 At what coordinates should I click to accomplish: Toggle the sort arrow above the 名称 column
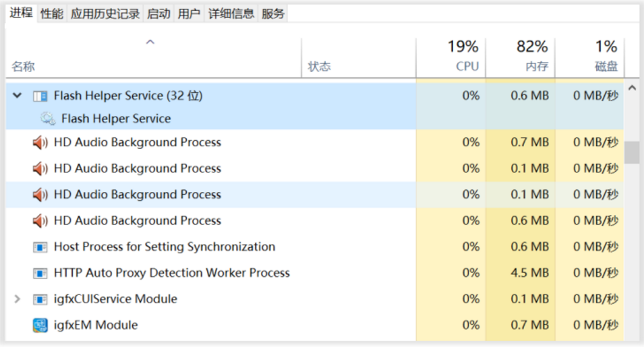click(x=150, y=42)
